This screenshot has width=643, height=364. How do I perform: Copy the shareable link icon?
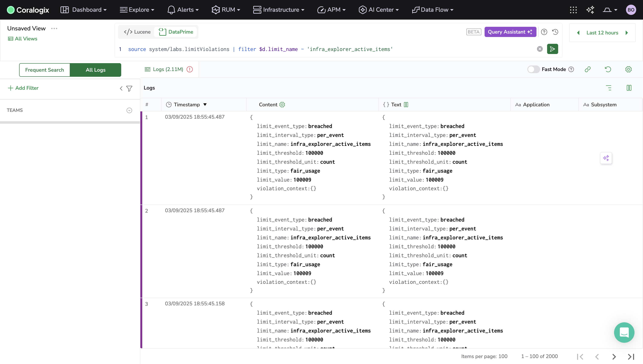pos(588,69)
